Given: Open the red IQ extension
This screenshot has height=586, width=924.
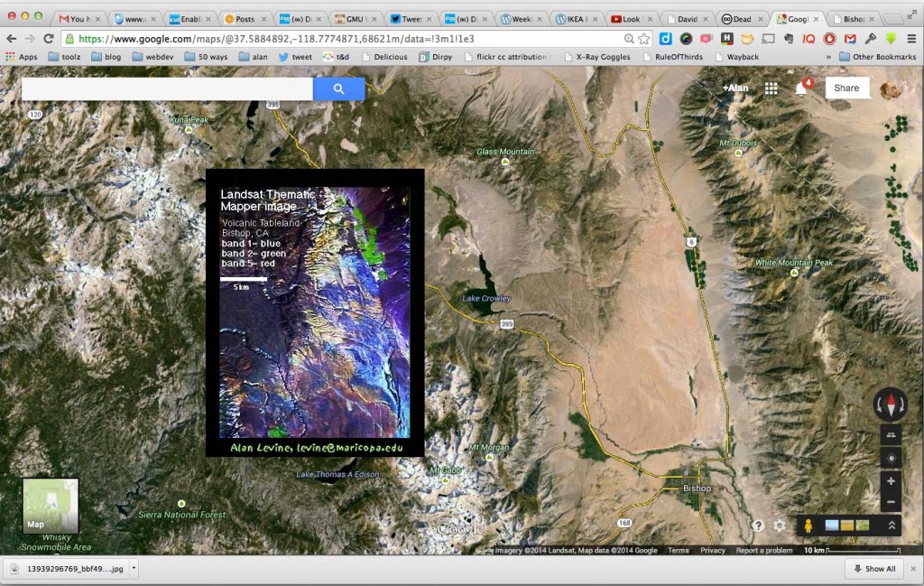Looking at the screenshot, I should (808, 39).
